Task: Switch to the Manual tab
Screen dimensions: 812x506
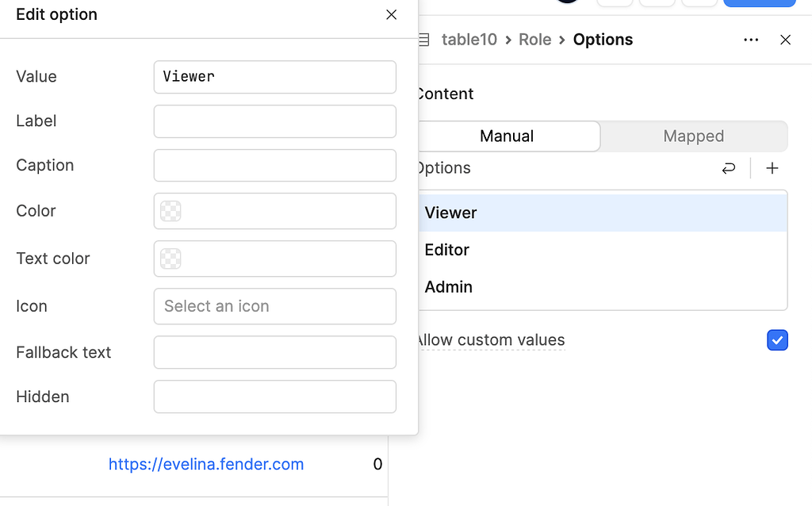Action: [506, 136]
